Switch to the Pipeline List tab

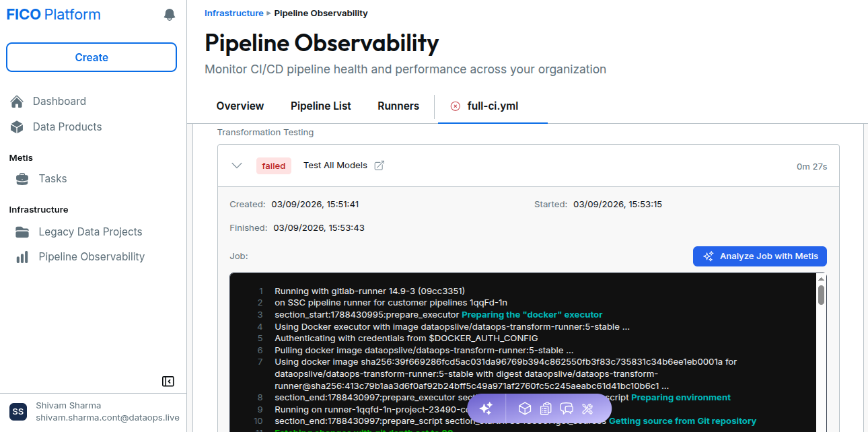(321, 106)
